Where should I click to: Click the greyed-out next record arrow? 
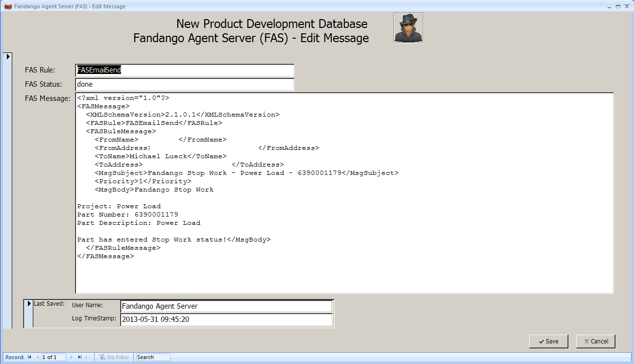point(72,357)
